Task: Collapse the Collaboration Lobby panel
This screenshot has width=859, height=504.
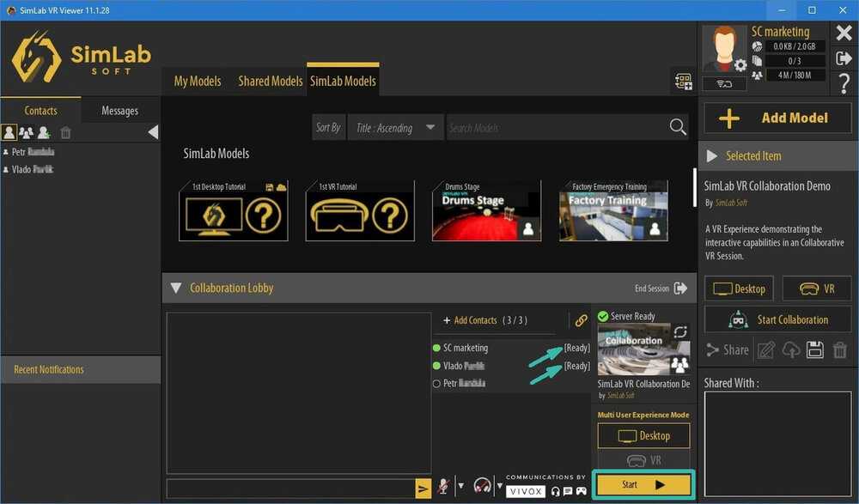Action: 176,288
